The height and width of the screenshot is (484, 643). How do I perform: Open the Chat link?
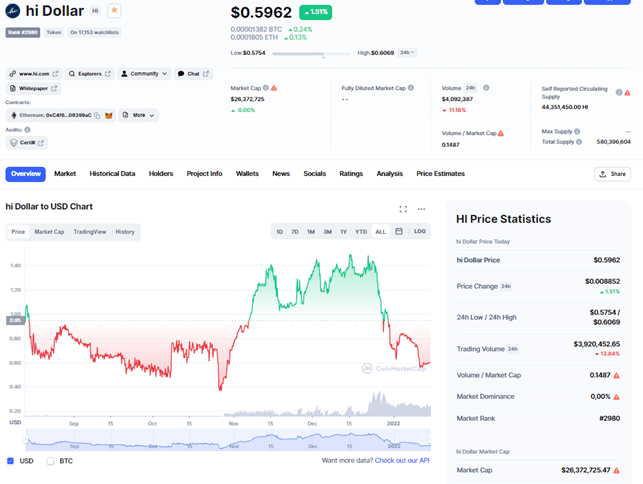194,74
